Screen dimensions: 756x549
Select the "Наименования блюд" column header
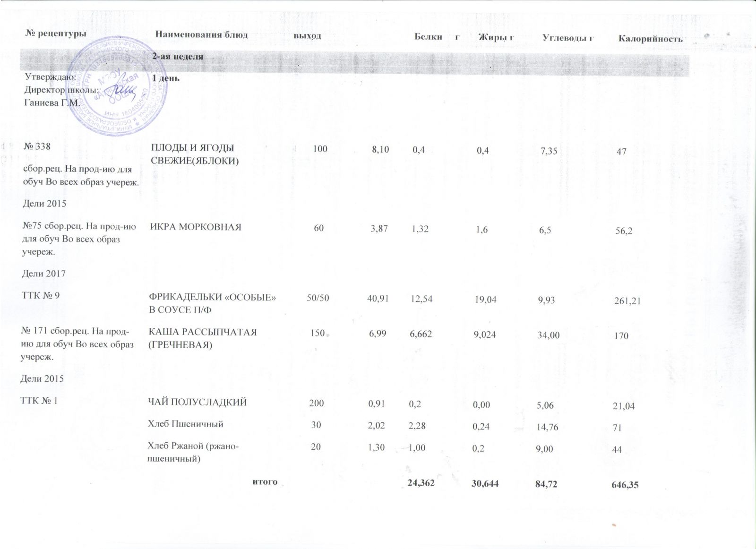202,35
